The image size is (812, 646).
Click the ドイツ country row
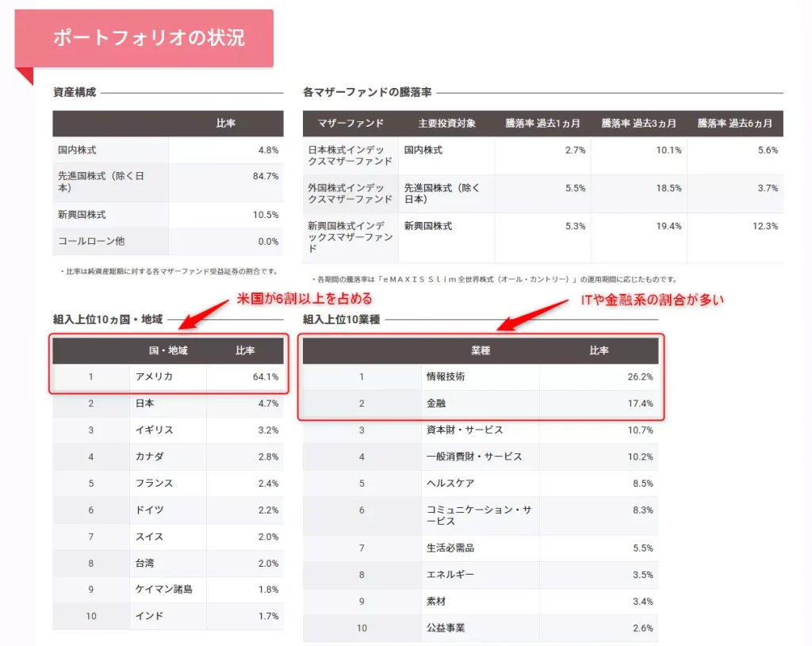pyautogui.click(x=168, y=510)
